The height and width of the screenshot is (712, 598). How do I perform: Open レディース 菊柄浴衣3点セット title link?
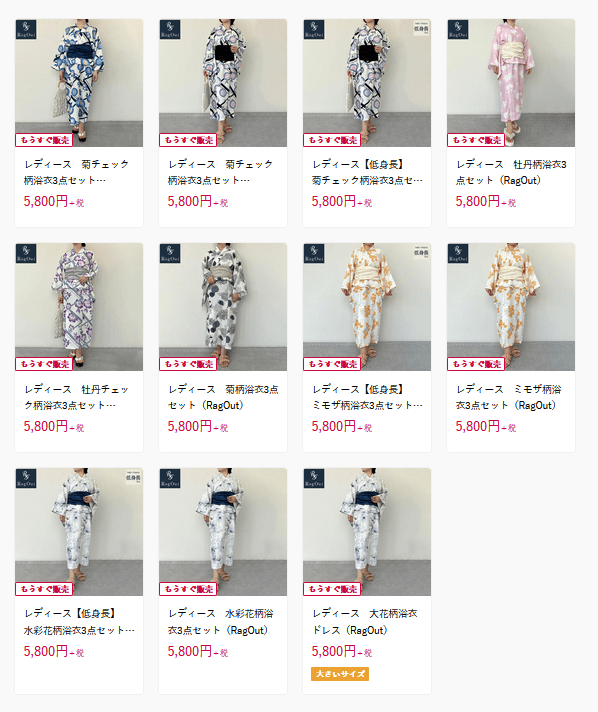(x=223, y=397)
